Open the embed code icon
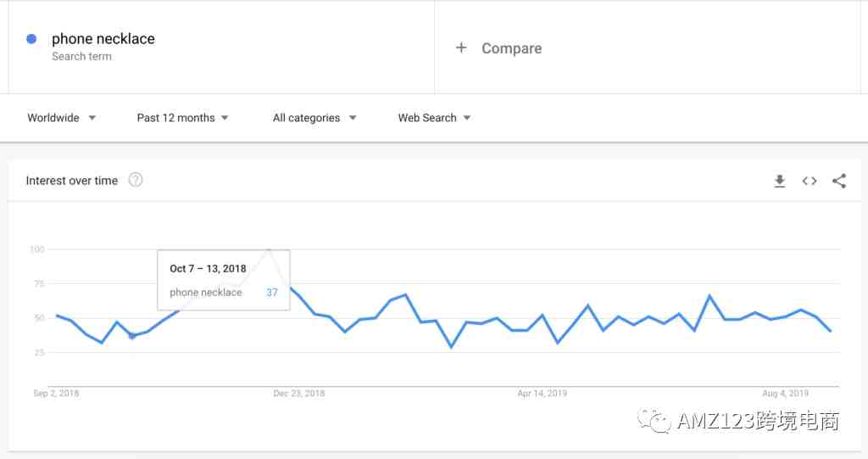 tap(810, 182)
